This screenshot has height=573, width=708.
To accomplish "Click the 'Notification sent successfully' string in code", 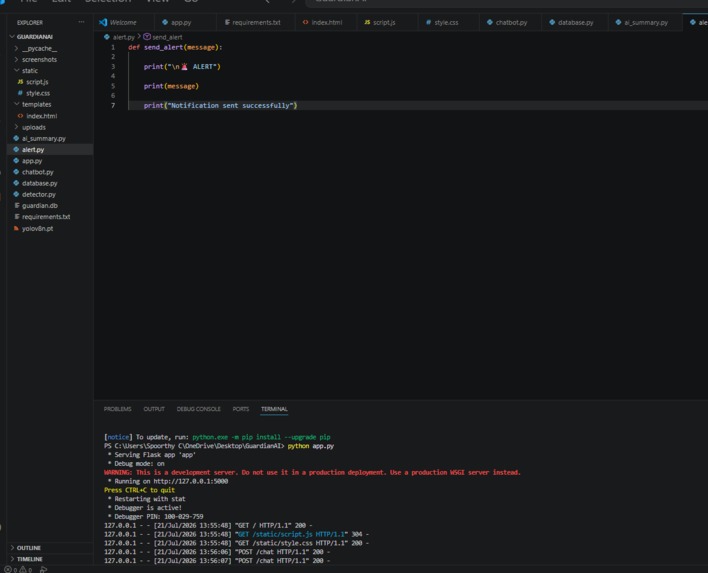I will (232, 106).
